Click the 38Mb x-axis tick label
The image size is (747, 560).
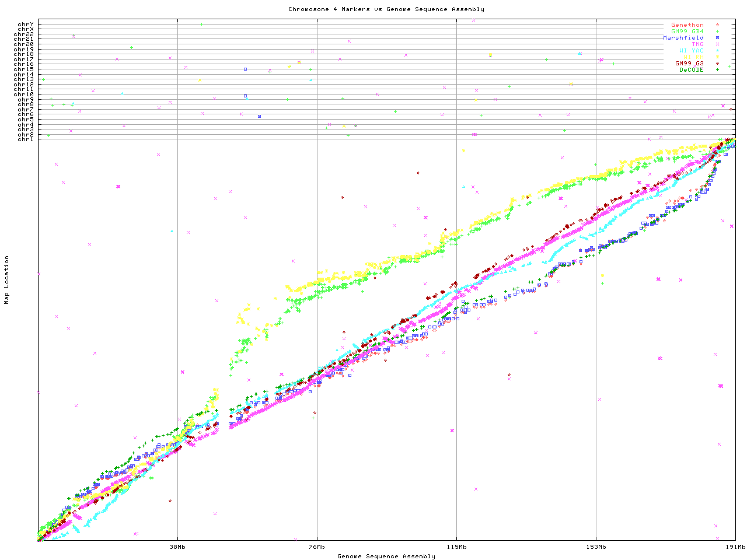177,547
